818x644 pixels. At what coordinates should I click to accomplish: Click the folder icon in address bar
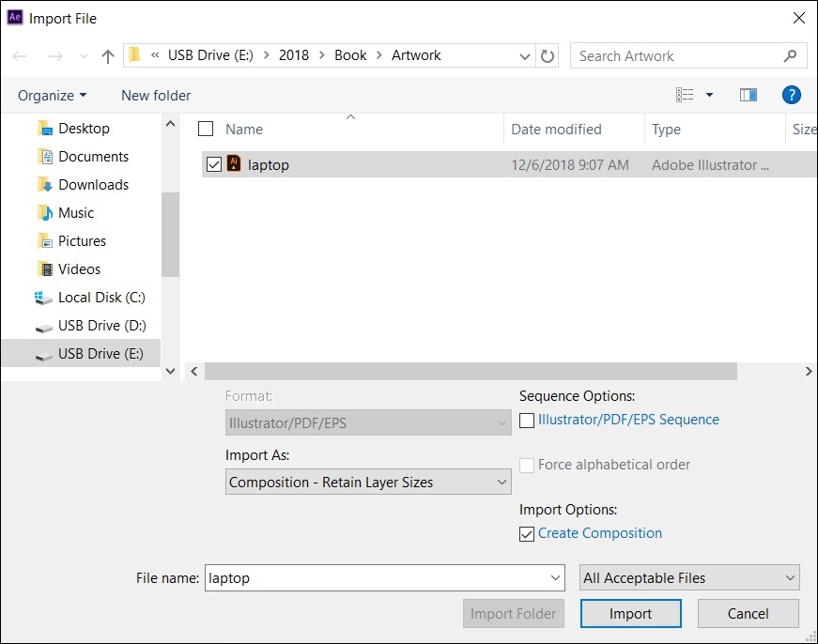pyautogui.click(x=134, y=54)
